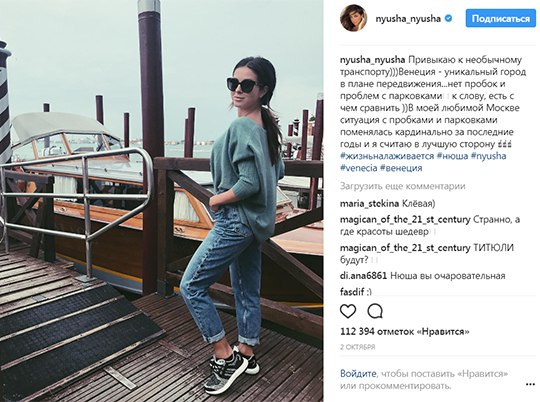
Task: Open hashtag #жизньналаживается
Action: click(x=387, y=156)
